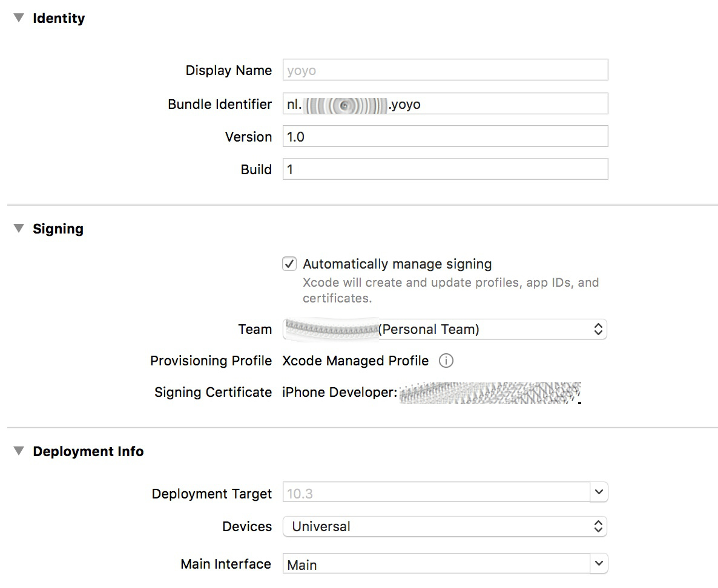The image size is (718, 588).
Task: Click the Xcode Managed Profile text
Action: [x=355, y=361]
